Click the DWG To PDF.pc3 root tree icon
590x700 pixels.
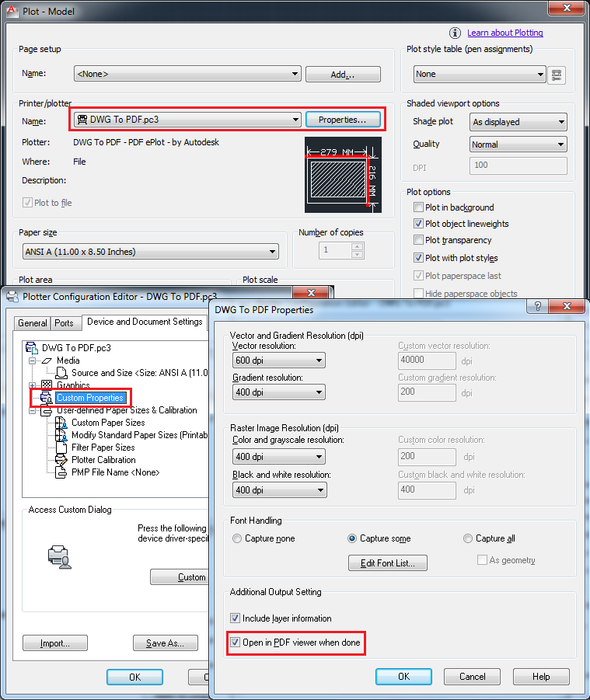tap(32, 348)
